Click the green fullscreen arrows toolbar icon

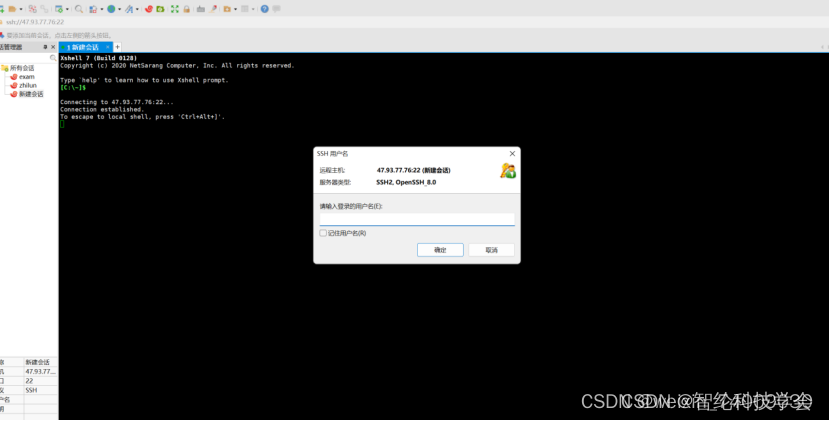(174, 9)
